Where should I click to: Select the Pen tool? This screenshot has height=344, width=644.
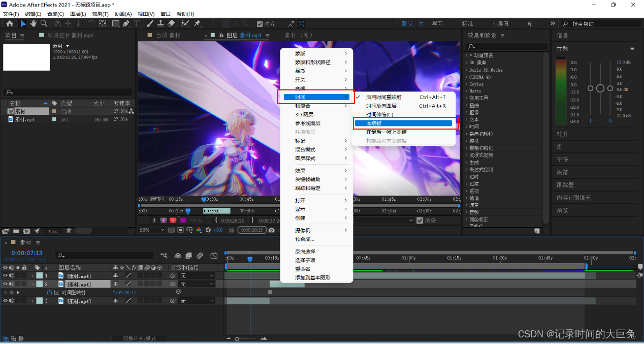point(126,24)
